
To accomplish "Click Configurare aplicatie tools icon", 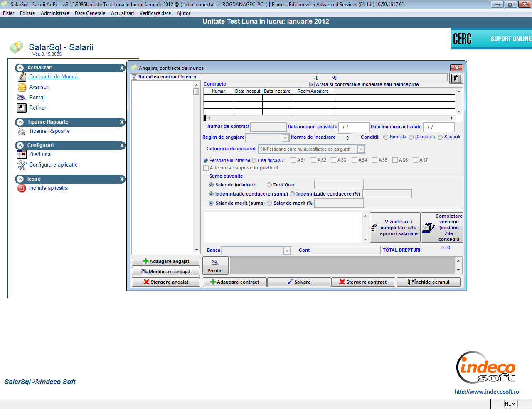I will tap(22, 165).
